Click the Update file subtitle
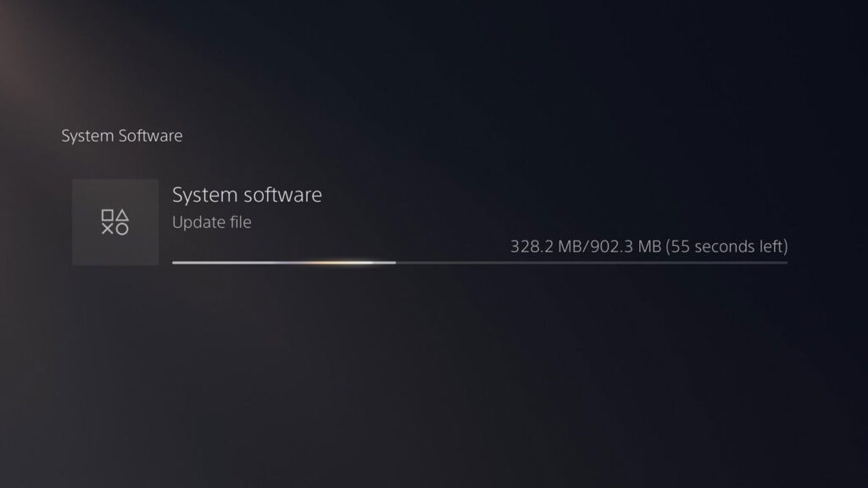The image size is (868, 488). coord(211,222)
